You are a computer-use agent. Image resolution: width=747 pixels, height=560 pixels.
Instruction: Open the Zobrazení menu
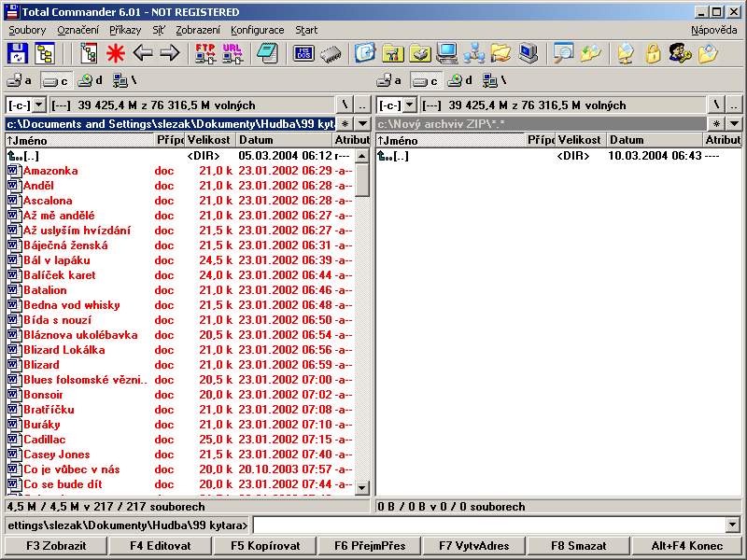(198, 30)
